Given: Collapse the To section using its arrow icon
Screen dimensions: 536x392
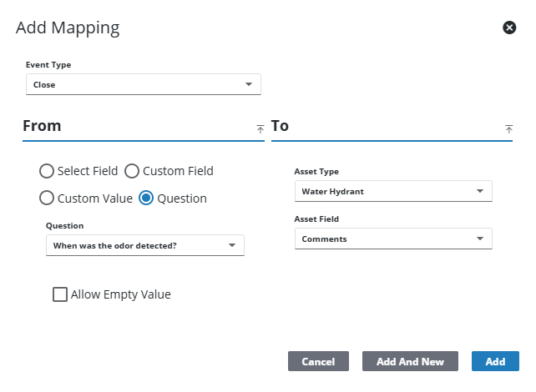Looking at the screenshot, I should tap(508, 128).
